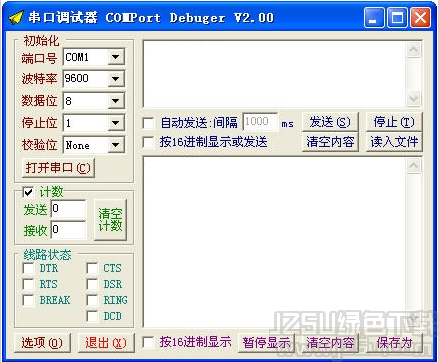Click the send area scroll up arrow
The image size is (439, 362).
(x=414, y=50)
